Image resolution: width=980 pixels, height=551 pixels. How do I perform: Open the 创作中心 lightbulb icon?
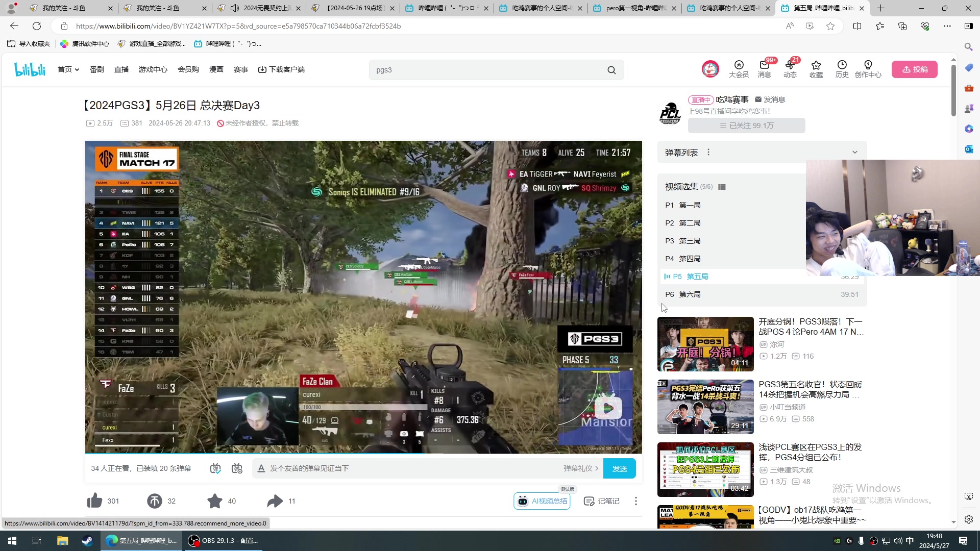click(x=868, y=69)
